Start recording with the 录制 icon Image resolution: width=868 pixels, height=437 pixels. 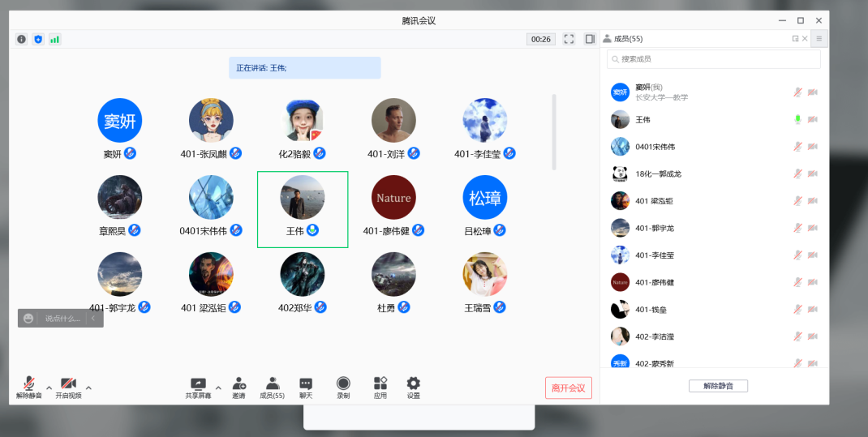(x=343, y=387)
